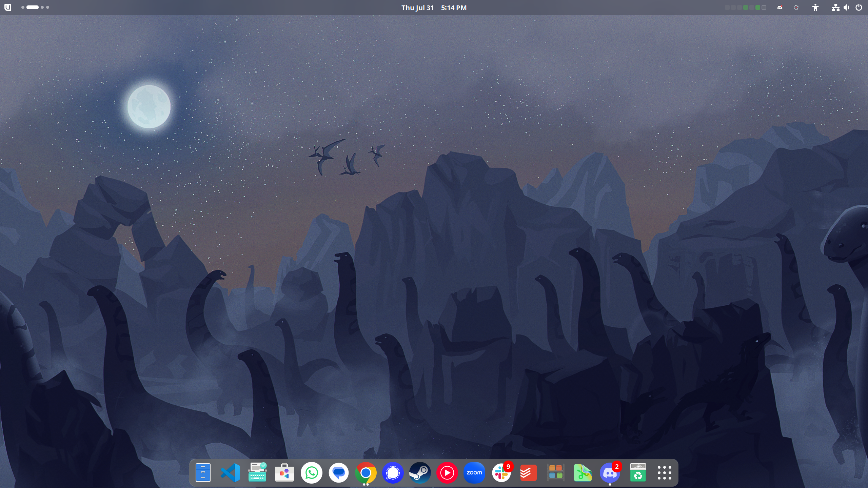The image size is (868, 488).
Task: Open Google Chrome in the dock
Action: tap(366, 472)
